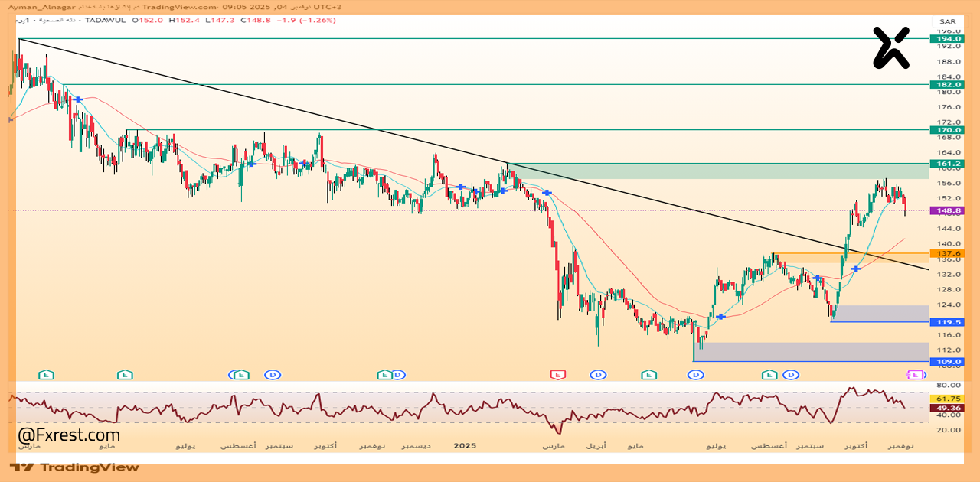980x482 pixels.
Task: Click the 161.2 resistance price label
Action: 946,164
